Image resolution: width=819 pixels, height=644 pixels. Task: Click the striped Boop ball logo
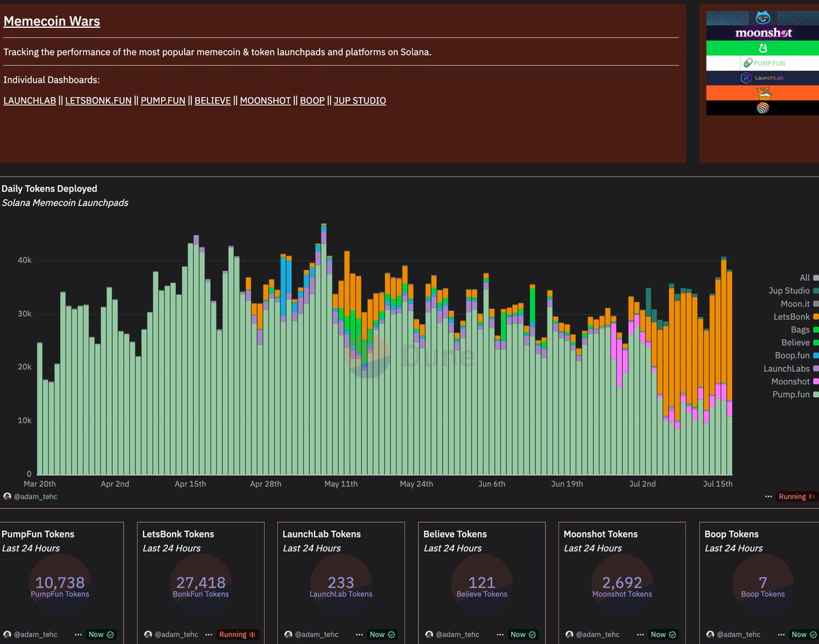(762, 108)
